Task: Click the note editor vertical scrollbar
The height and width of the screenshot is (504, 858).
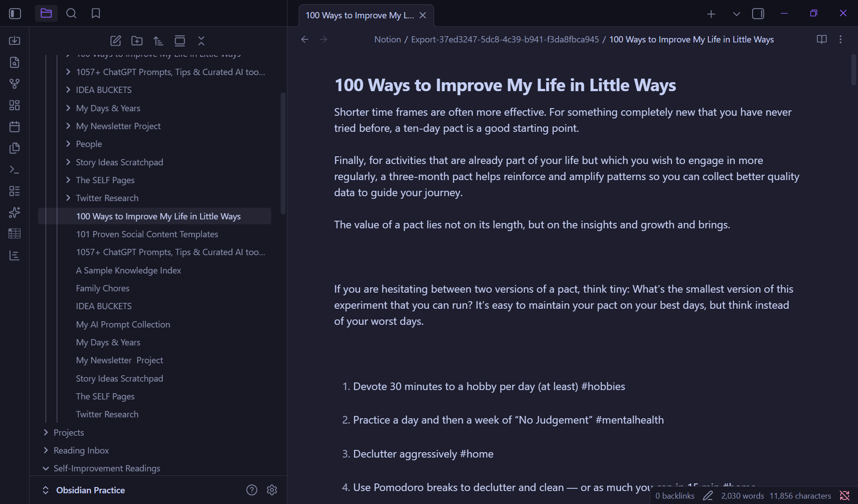Action: [854, 69]
